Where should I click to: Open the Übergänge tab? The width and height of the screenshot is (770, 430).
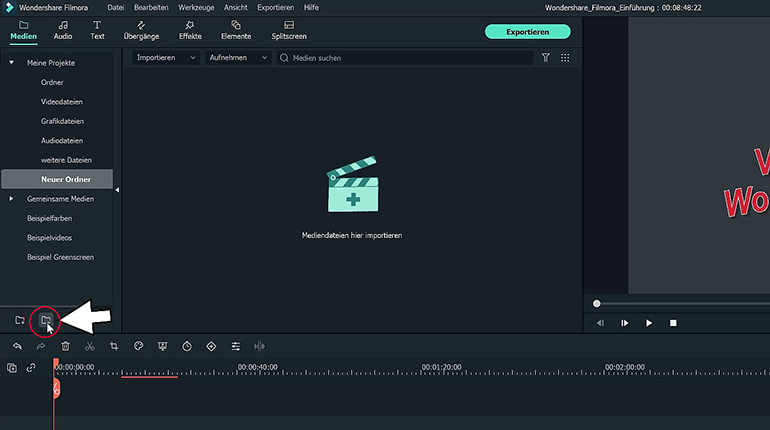tap(141, 30)
